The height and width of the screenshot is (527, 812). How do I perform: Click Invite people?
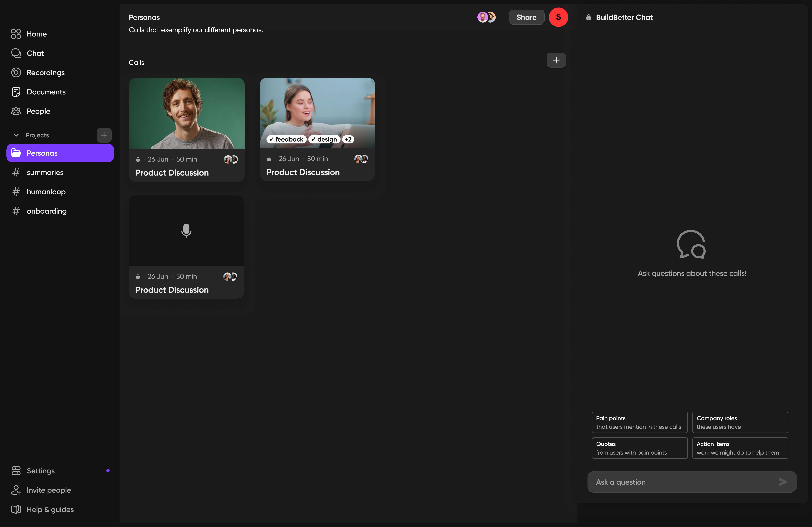tap(49, 490)
